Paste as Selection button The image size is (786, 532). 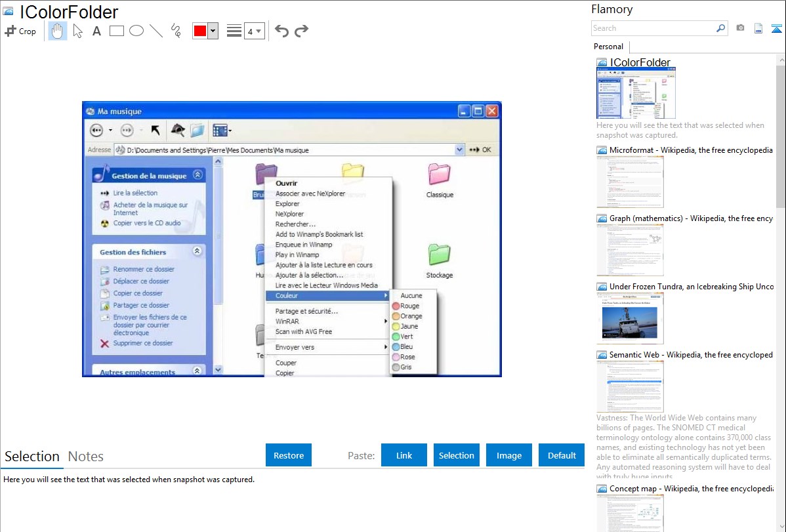456,455
